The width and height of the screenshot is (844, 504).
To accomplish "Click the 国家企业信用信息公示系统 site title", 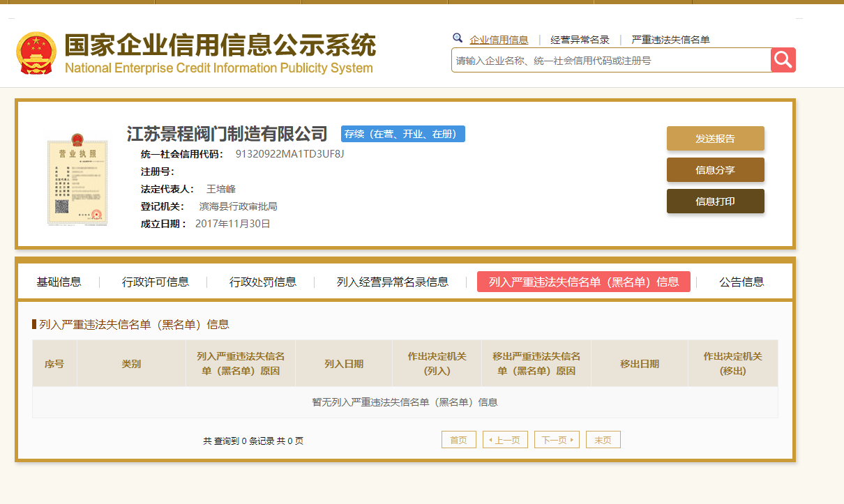I will pos(220,45).
